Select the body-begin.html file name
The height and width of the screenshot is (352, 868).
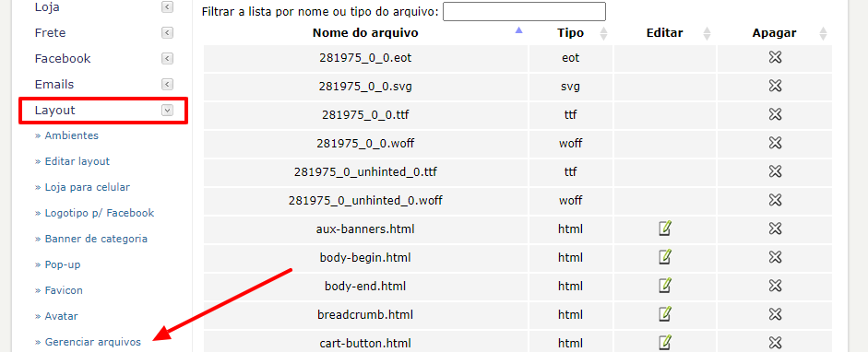tap(365, 257)
